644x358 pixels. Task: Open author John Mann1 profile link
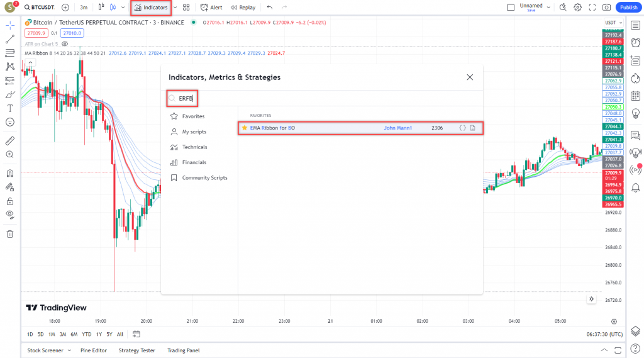(397, 128)
